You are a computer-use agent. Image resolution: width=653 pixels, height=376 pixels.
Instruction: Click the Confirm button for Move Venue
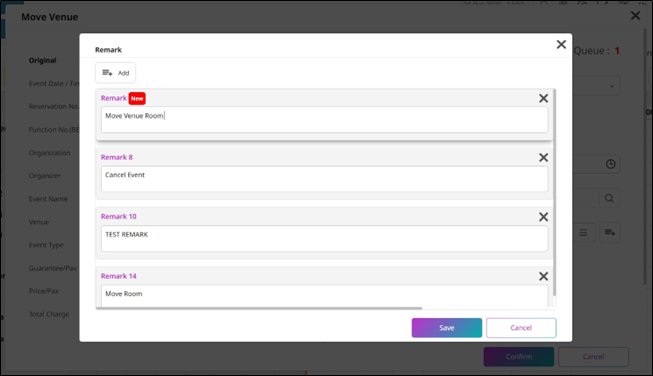(518, 357)
